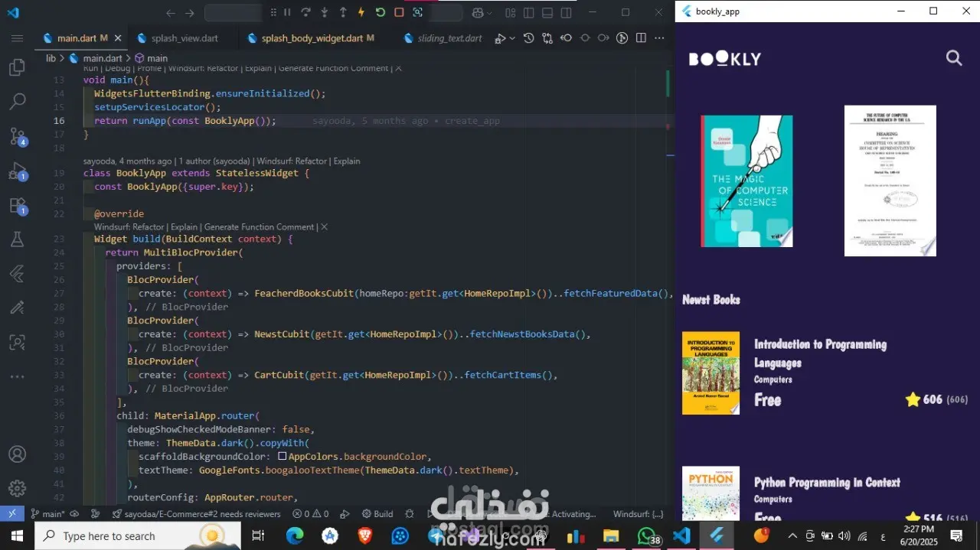The height and width of the screenshot is (550, 980).
Task: Open search in the bookly_app window
Action: point(954,58)
